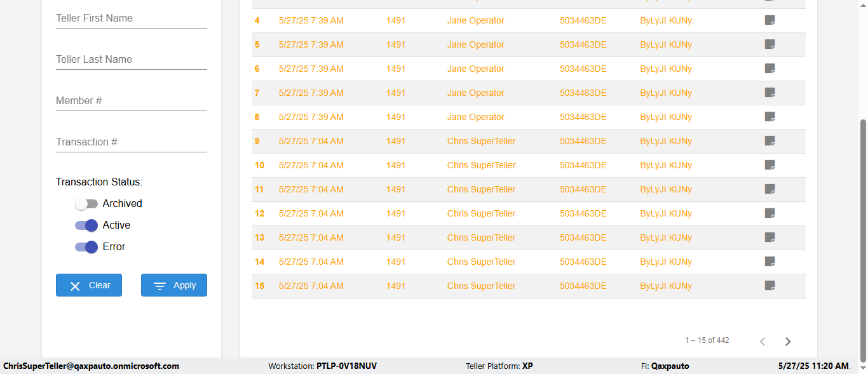Screen dimensions: 868x374
Task: Apply the transaction filters
Action: [x=174, y=285]
